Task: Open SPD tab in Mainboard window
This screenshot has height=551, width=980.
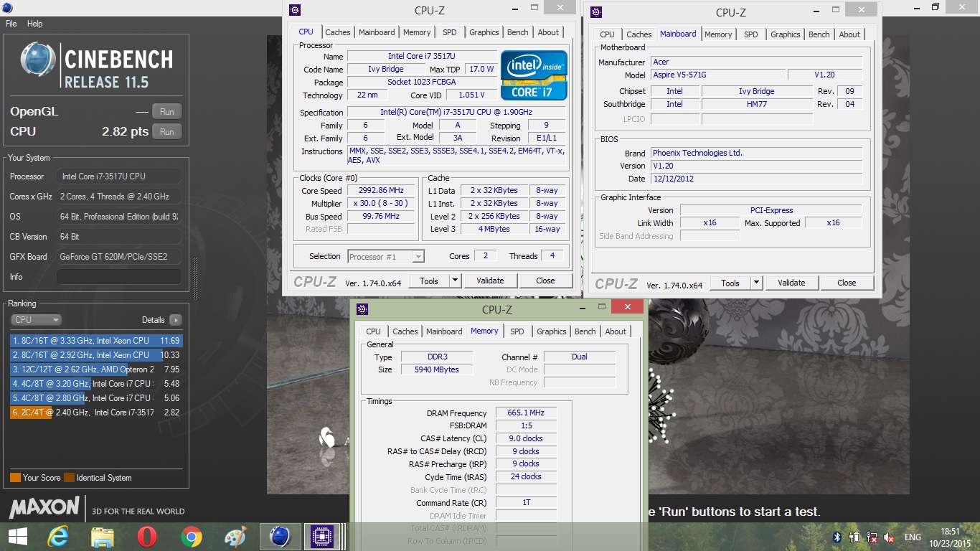Action: click(750, 34)
